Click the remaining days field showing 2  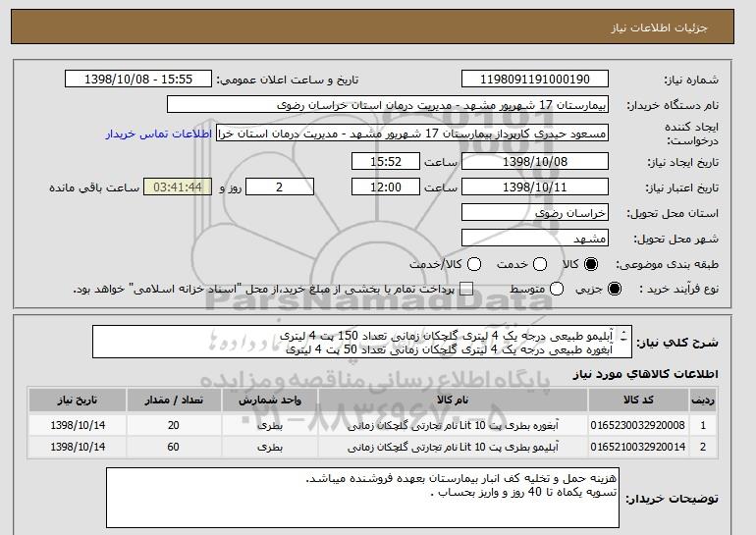(x=280, y=187)
